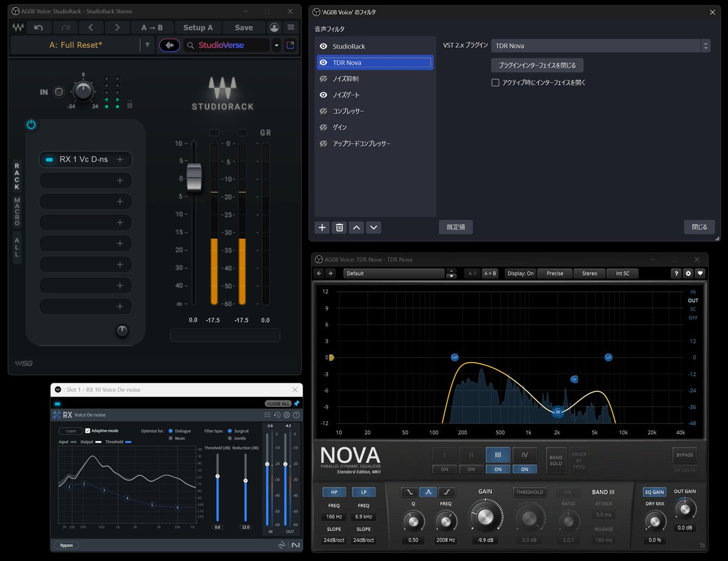
Task: Select the high shelf filter shape in Nova
Action: [x=447, y=492]
